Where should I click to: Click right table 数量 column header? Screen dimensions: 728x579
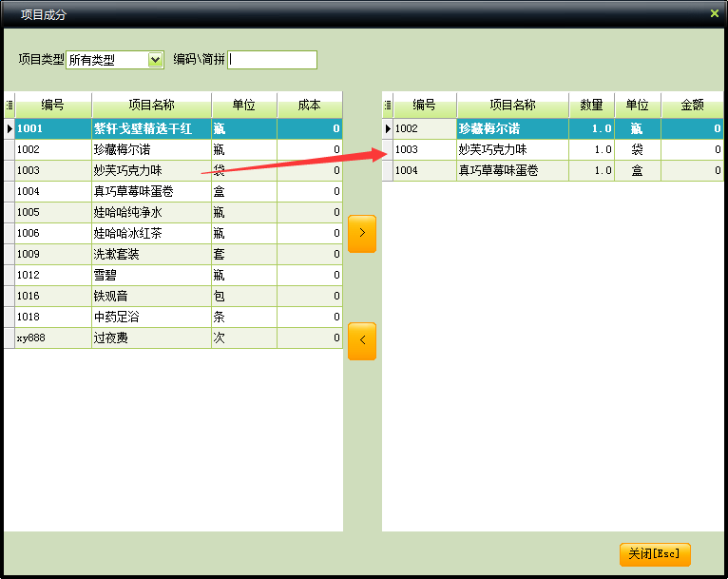point(591,105)
